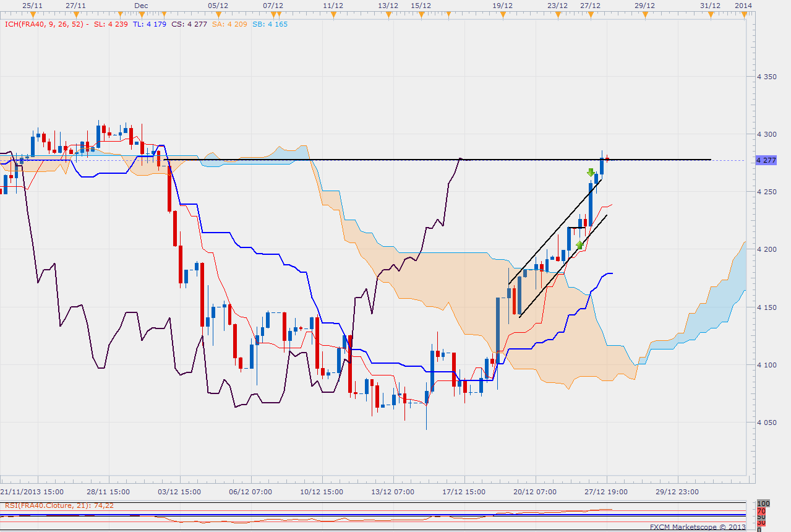Click the 03/12 15:00 time label
This screenshot has width=791, height=532.
[180, 492]
